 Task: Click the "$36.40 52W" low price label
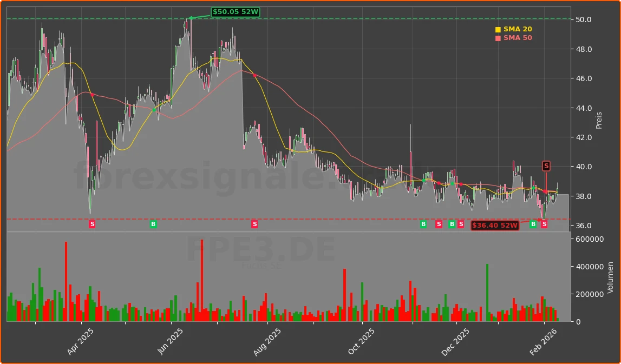click(494, 226)
